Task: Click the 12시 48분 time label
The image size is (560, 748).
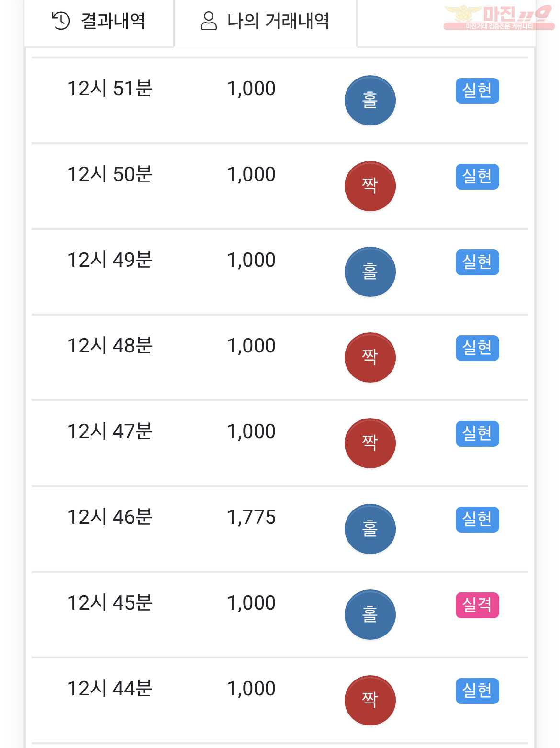Action: tap(110, 346)
